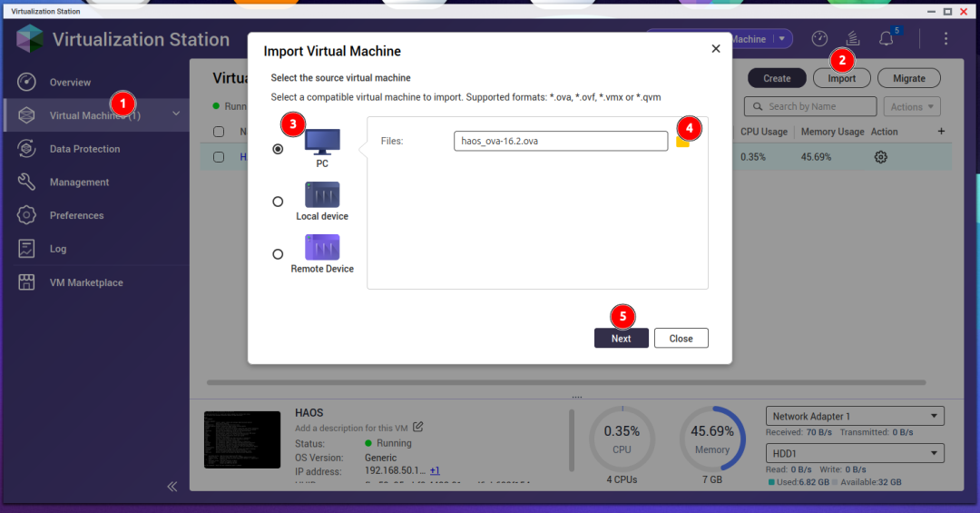Viewport: 980px width, 513px height.
Task: Click the Preferences gear icon
Action: (x=26, y=215)
